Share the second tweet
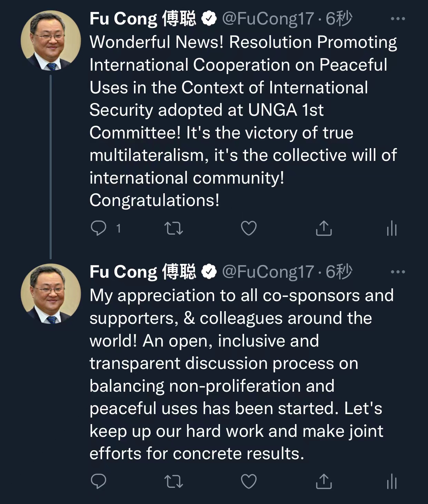This screenshot has width=428, height=504. [324, 481]
